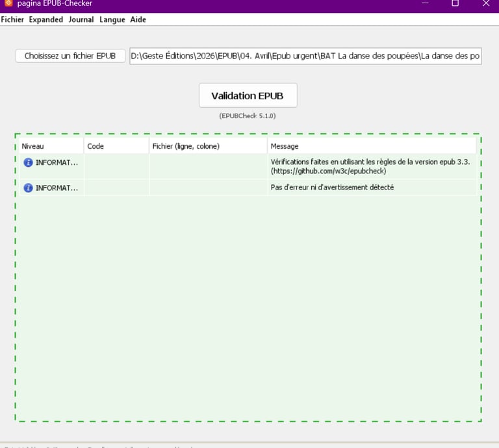Screen dimensions: 499x448
Task: Click info icon of epub 3.3 row
Action: [29, 162]
